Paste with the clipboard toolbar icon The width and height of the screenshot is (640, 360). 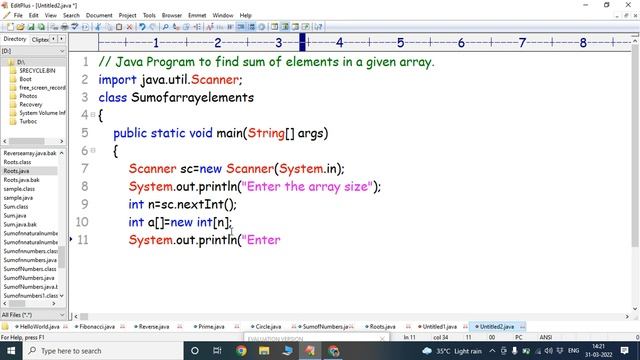click(x=119, y=27)
